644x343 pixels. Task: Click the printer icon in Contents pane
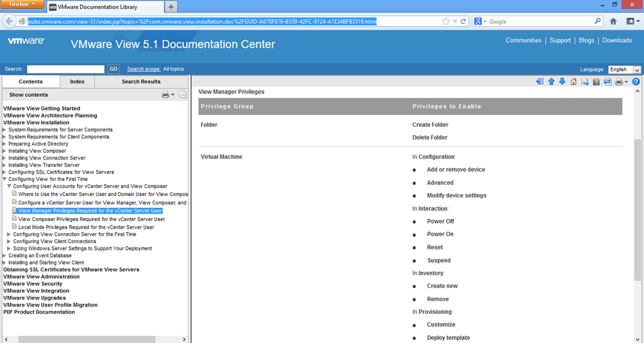[x=165, y=95]
